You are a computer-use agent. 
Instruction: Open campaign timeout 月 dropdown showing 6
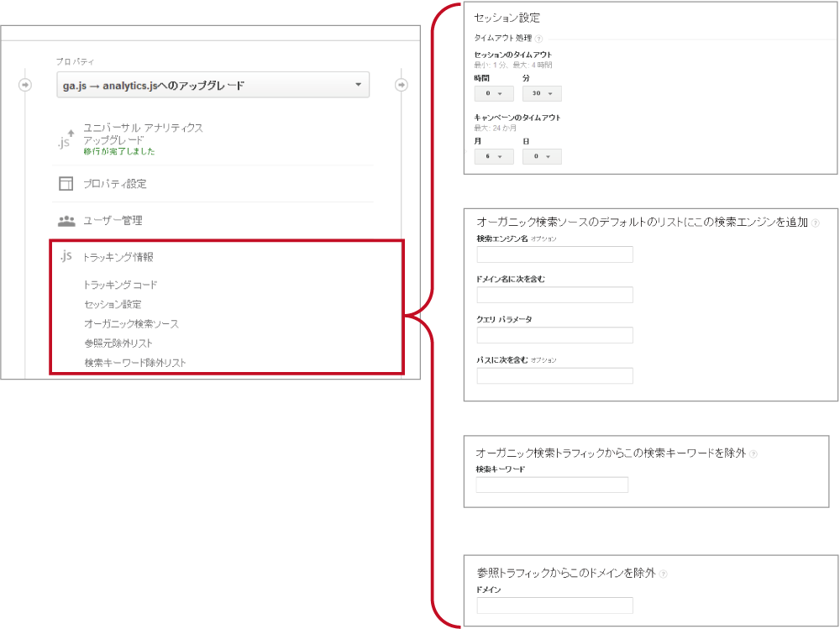493,156
